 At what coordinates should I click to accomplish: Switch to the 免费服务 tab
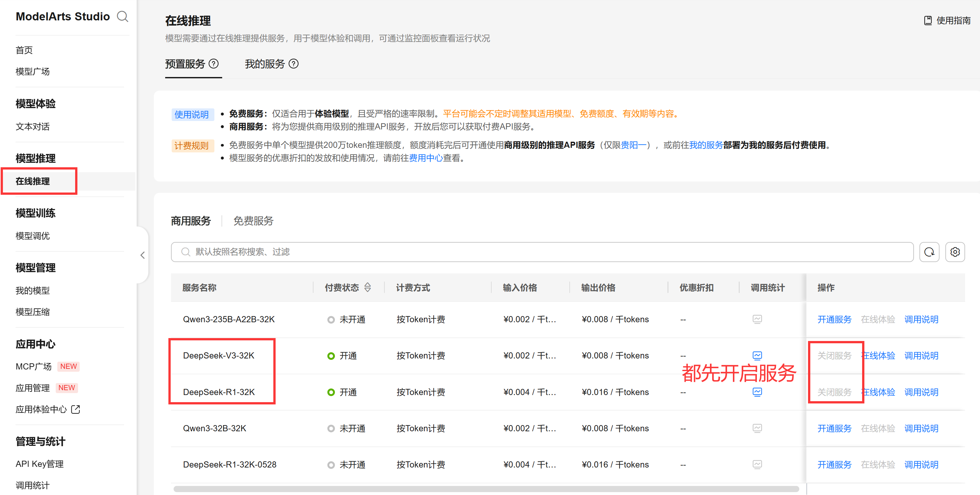[253, 221]
